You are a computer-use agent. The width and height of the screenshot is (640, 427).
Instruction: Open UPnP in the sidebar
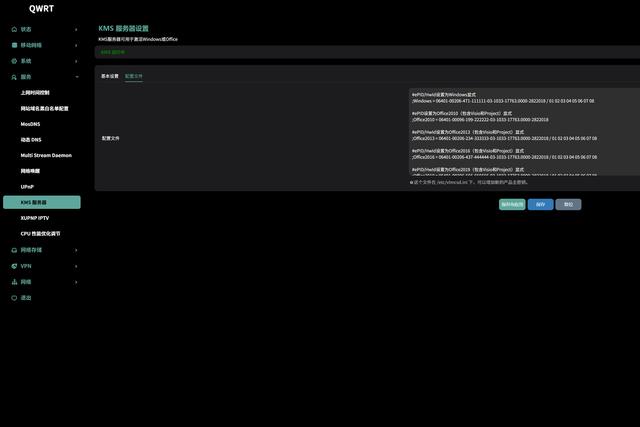[x=27, y=187]
